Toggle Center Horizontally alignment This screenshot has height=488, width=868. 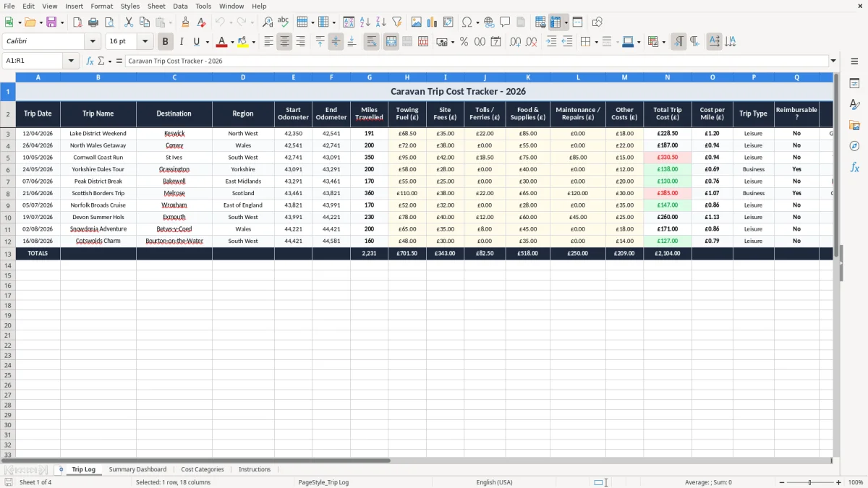(284, 42)
